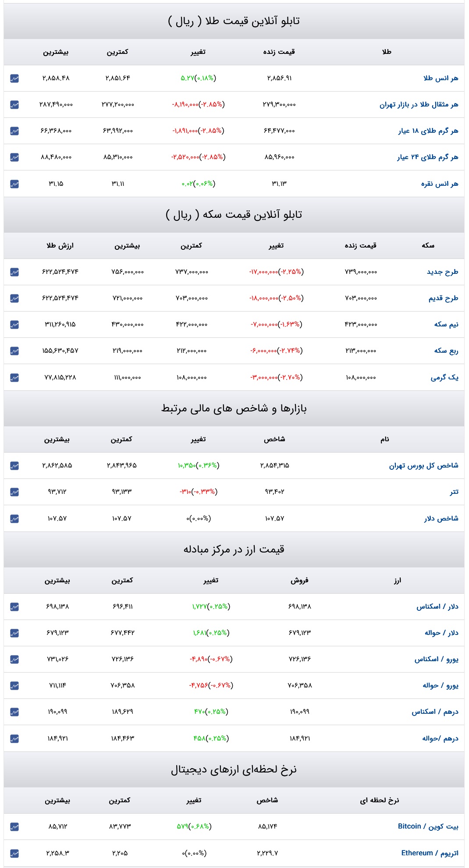Viewport: 469px width, 868px height.
Task: Open chart icon for شاخص کل بورس تهران
Action: pyautogui.click(x=14, y=465)
